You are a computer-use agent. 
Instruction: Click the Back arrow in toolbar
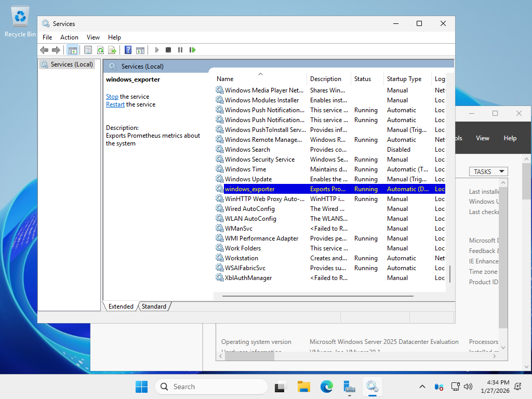coord(44,50)
